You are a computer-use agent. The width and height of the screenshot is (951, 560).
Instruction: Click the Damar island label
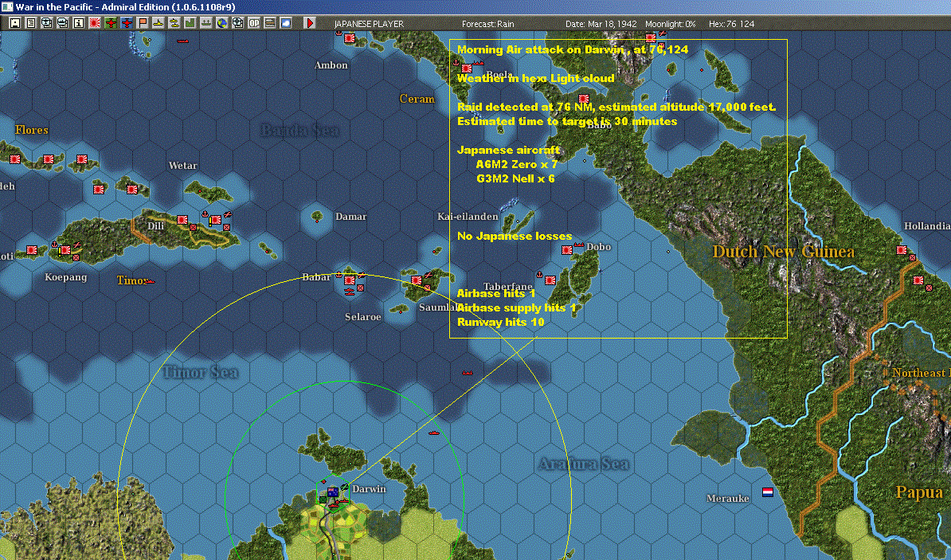tap(350, 216)
